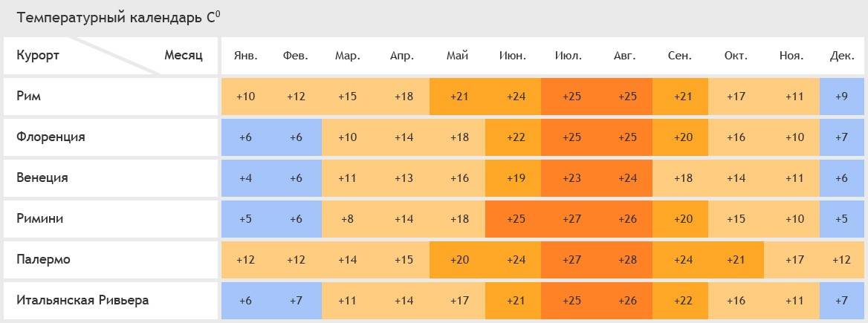The image size is (868, 323).
Task: Click the Дек. column header
Action: pyautogui.click(x=842, y=56)
